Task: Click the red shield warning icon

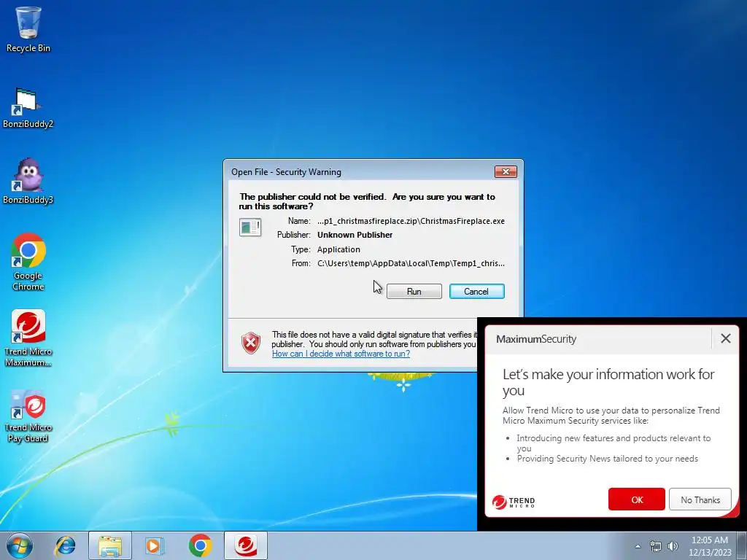Action: [x=251, y=343]
